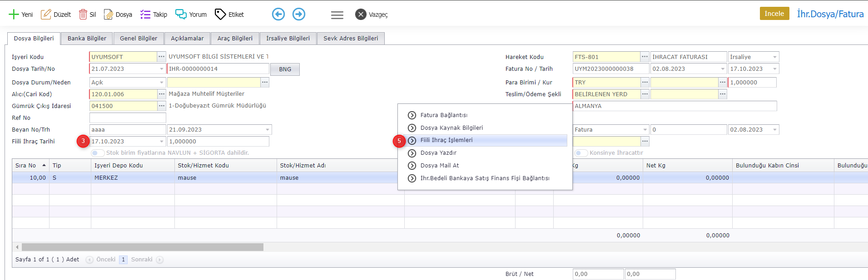Expand the Fatura combo box
This screenshot has width=868, height=280.
tap(645, 130)
